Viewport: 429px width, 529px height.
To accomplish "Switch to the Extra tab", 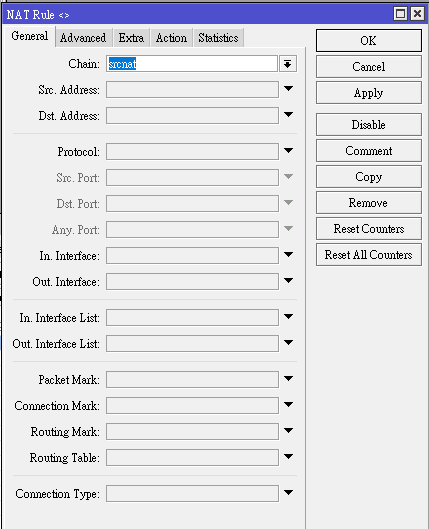I will tap(131, 38).
